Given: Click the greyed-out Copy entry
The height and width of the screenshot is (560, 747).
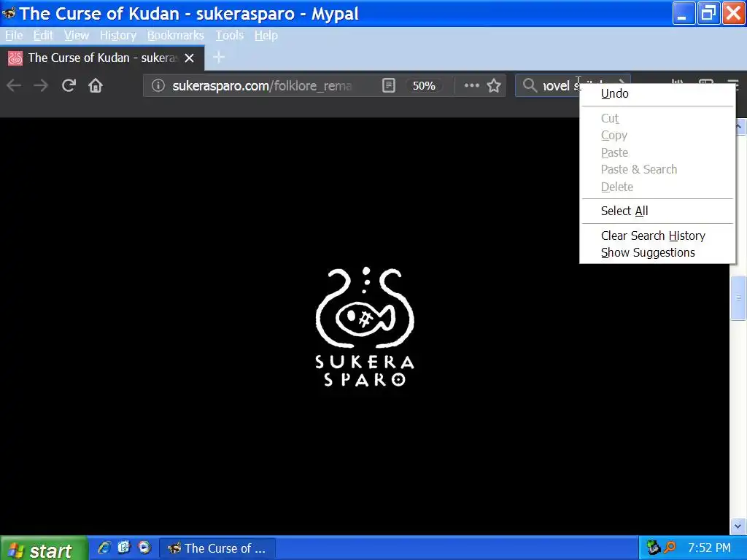Looking at the screenshot, I should 657,136.
